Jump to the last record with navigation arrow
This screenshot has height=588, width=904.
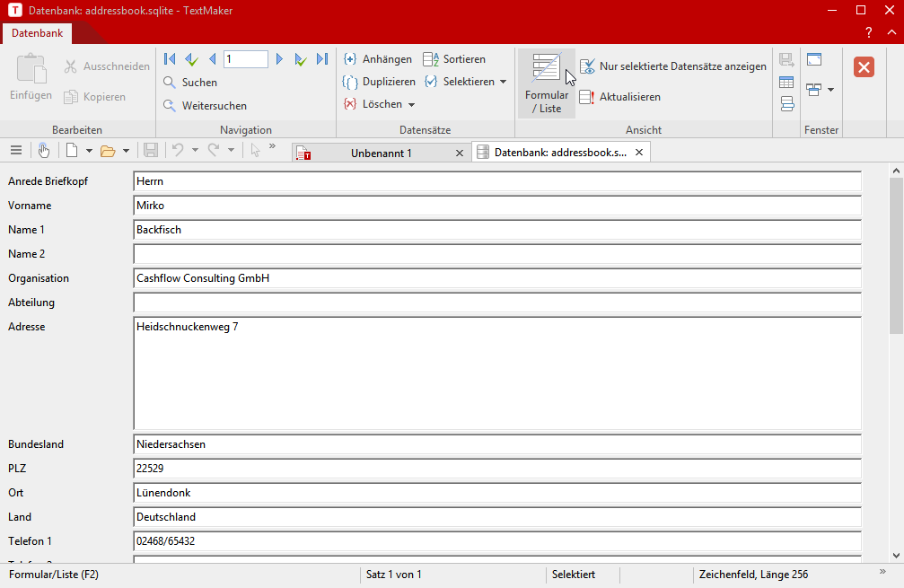(x=322, y=58)
